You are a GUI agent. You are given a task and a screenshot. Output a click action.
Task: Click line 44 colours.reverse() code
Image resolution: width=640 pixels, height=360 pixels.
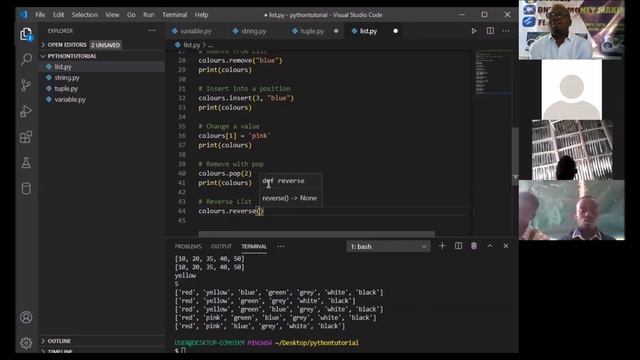click(231, 211)
